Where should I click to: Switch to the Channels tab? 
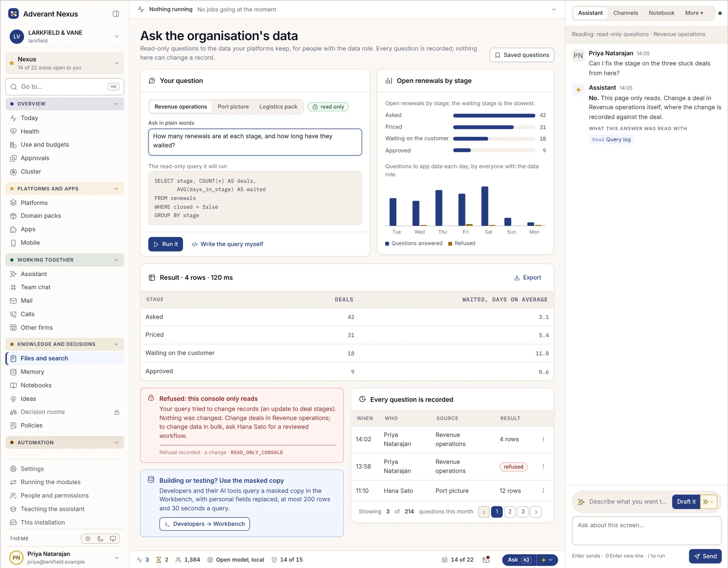point(625,13)
